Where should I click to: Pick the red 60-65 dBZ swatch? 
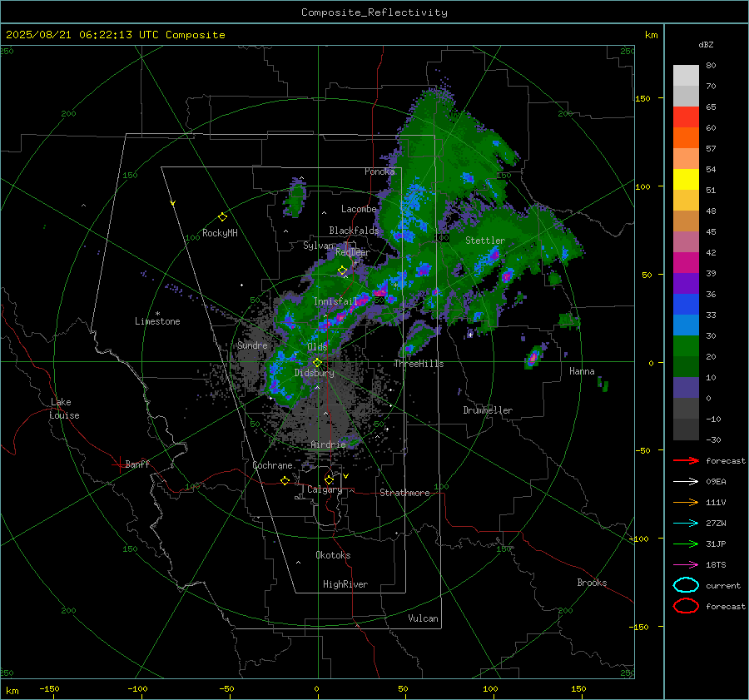(x=686, y=117)
